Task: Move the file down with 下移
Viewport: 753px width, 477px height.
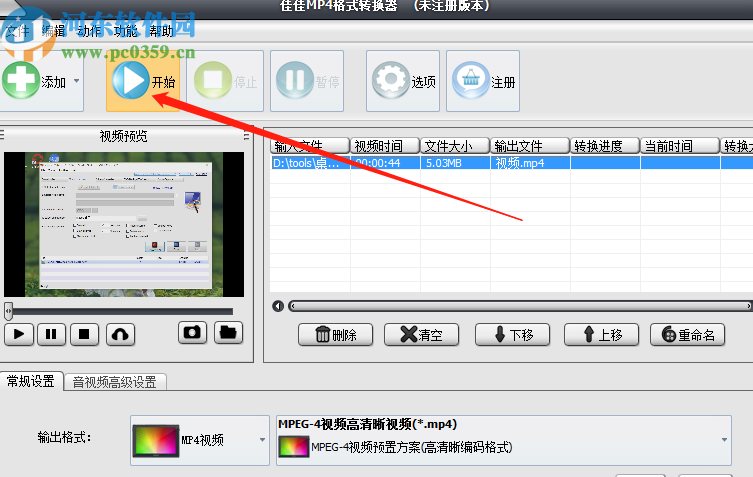Action: pyautogui.click(x=512, y=334)
